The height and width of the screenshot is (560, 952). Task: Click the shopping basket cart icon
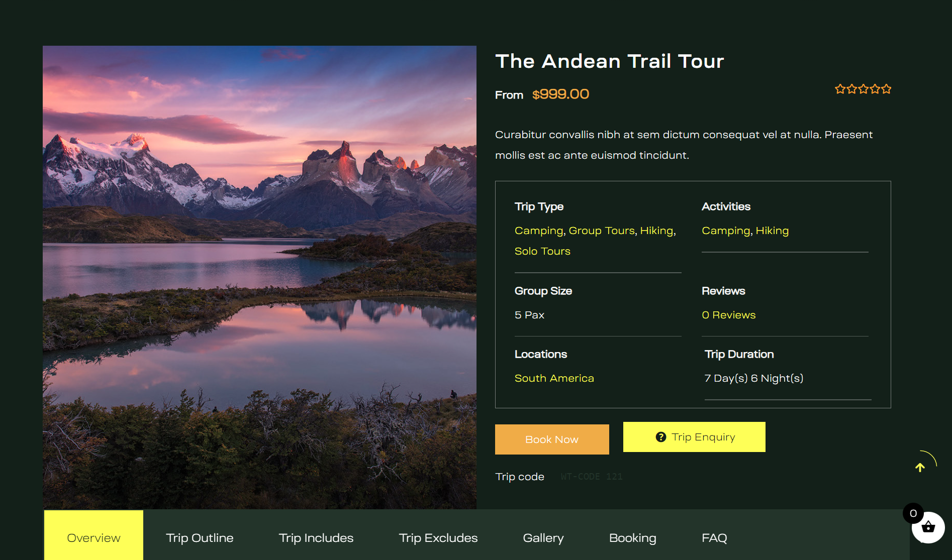click(928, 527)
